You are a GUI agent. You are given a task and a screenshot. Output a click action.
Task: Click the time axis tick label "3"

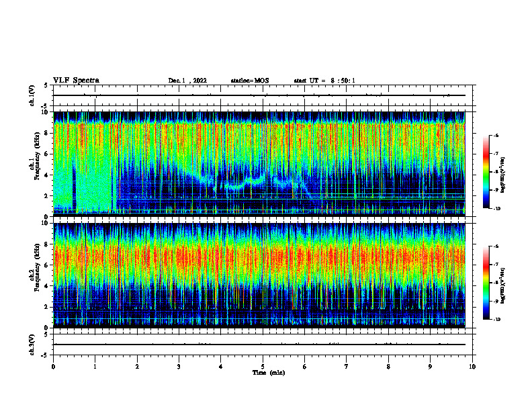(179, 367)
